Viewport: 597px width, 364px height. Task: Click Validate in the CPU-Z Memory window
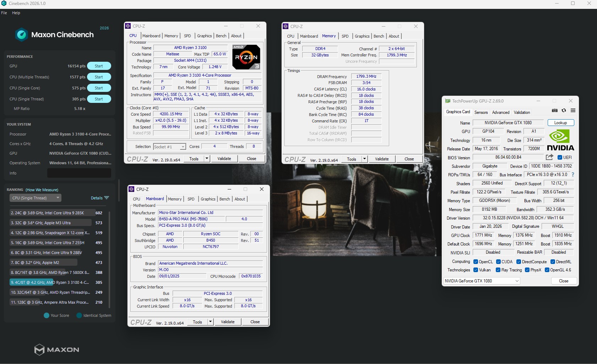coord(382,159)
